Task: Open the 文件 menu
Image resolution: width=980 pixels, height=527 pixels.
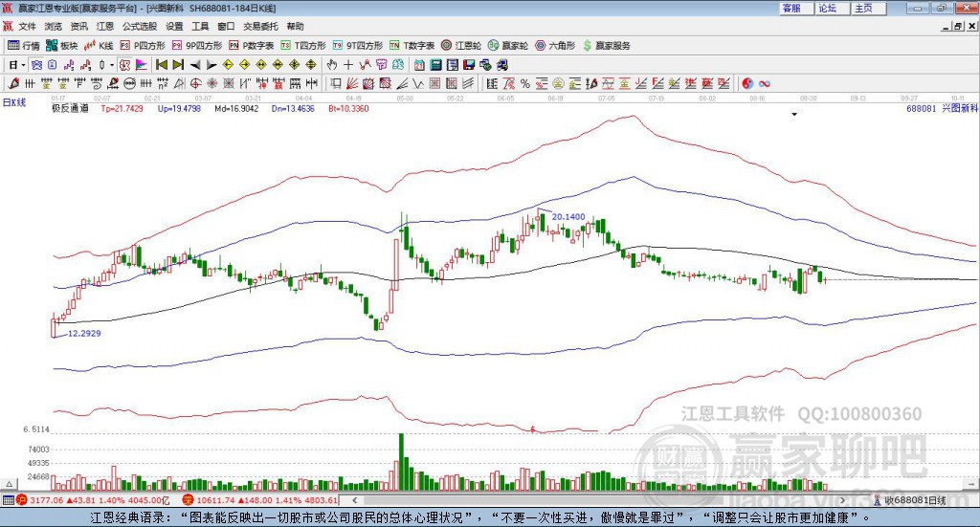Action: coord(28,26)
